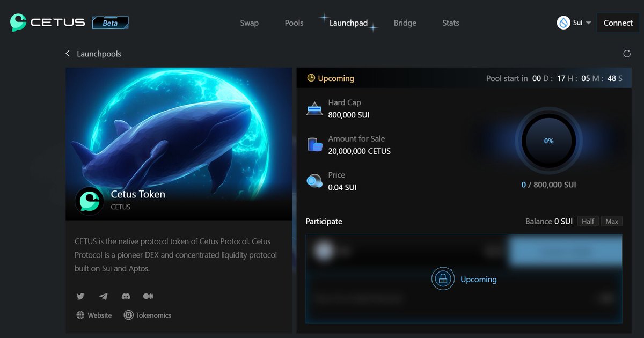644x338 pixels.
Task: Click the 0% progress ring
Action: tap(548, 141)
